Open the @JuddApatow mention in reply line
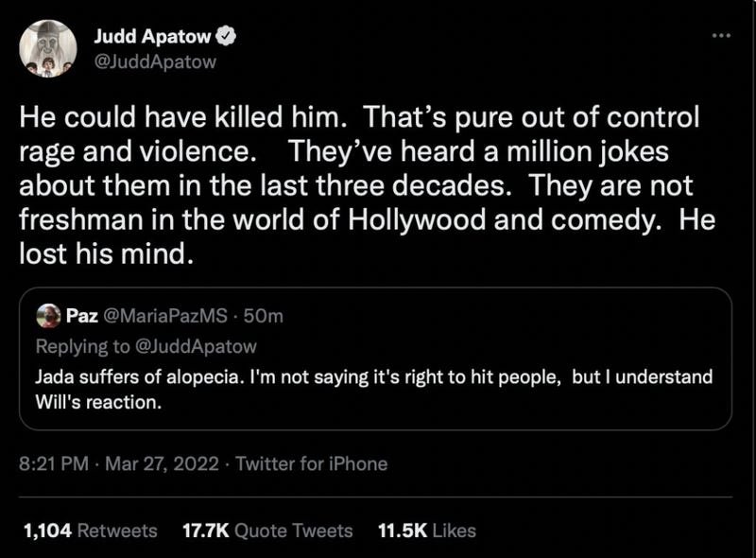This screenshot has width=756, height=558. 196,345
